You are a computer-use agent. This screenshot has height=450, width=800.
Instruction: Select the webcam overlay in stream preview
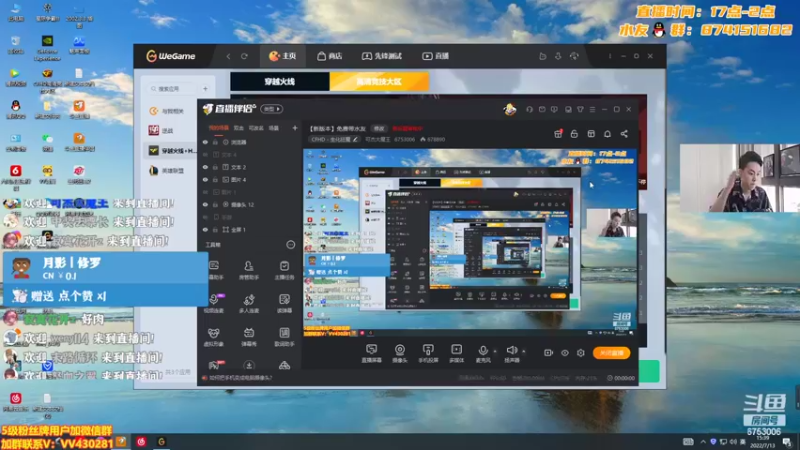point(612,223)
